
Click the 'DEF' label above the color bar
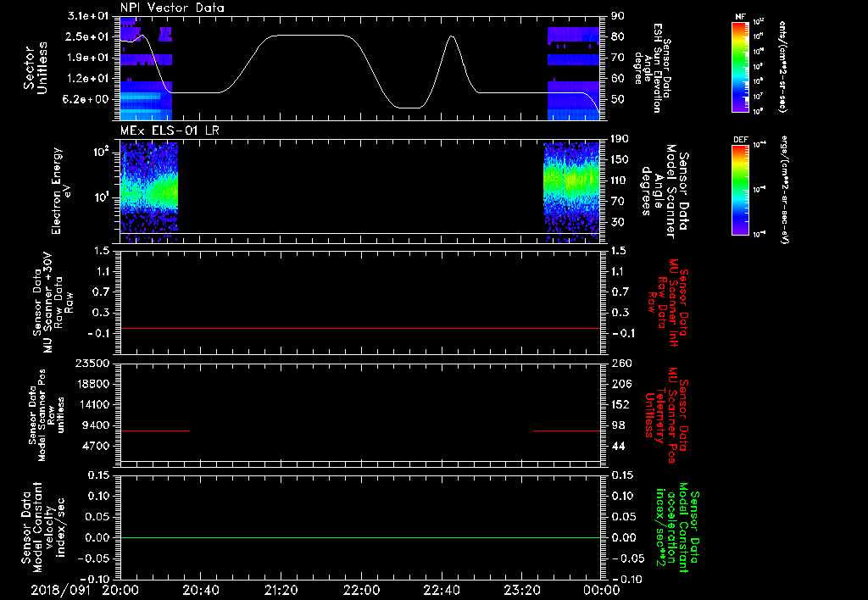[741, 140]
